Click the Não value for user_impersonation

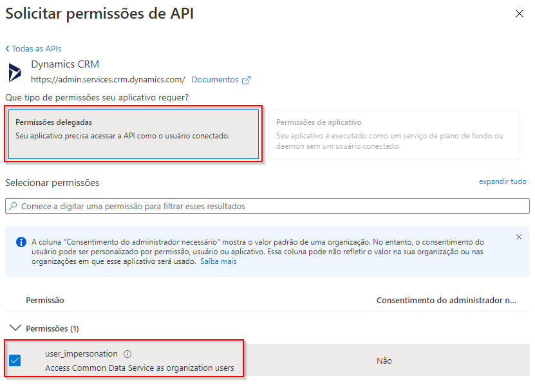point(384,360)
